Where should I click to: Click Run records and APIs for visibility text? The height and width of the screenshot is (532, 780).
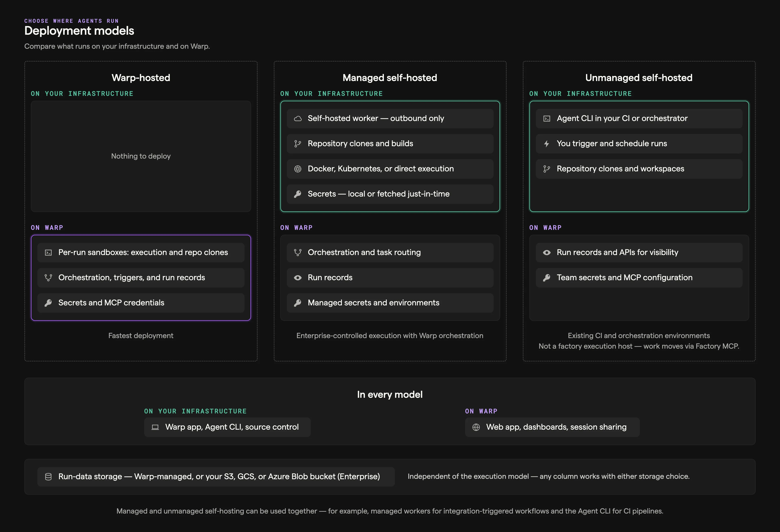(x=617, y=253)
